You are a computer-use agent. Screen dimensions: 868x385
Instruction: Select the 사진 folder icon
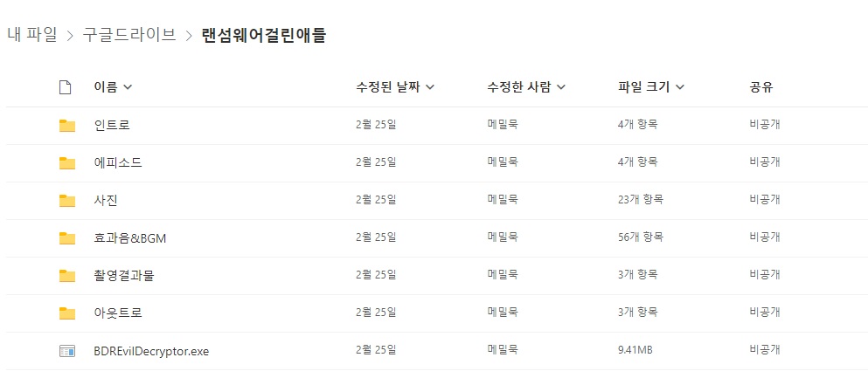(x=67, y=201)
